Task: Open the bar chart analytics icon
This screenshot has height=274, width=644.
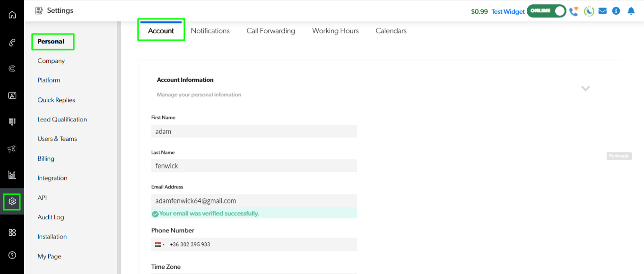Action: point(12,175)
